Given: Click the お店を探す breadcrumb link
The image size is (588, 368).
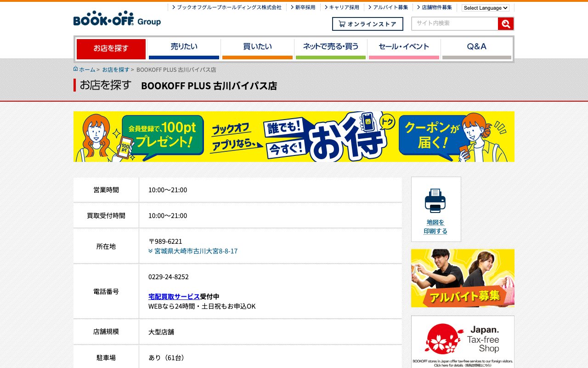Looking at the screenshot, I should click(116, 69).
